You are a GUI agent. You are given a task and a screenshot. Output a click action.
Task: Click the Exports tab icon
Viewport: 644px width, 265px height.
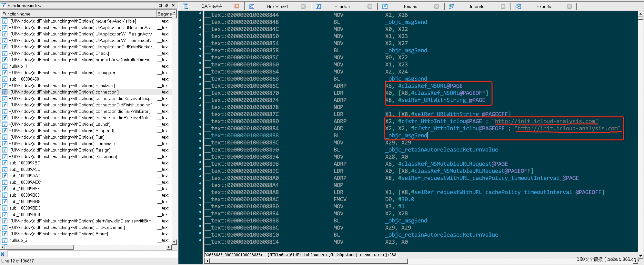coord(518,6)
